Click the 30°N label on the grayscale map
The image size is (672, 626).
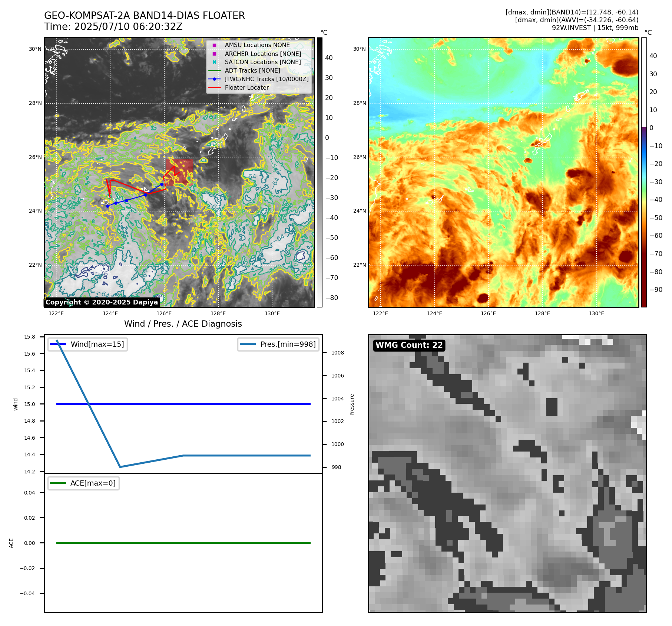tap(36, 49)
